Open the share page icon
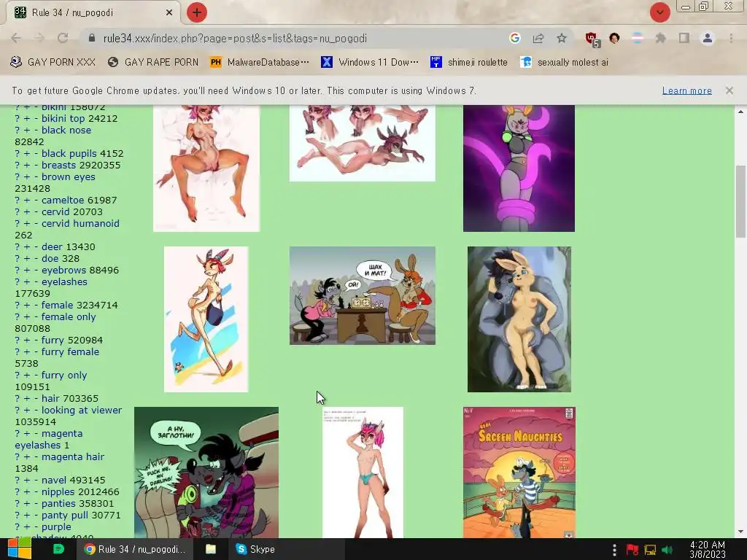Viewport: 747px width, 560px height. pos(538,38)
